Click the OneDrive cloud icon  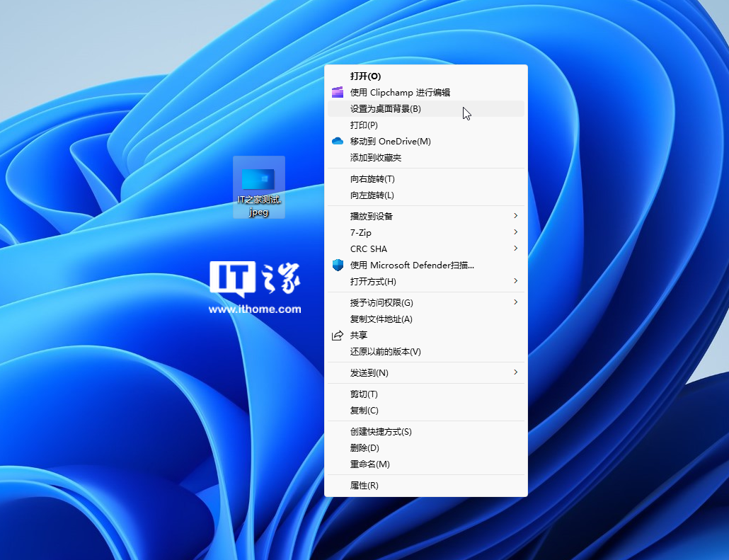(x=338, y=141)
